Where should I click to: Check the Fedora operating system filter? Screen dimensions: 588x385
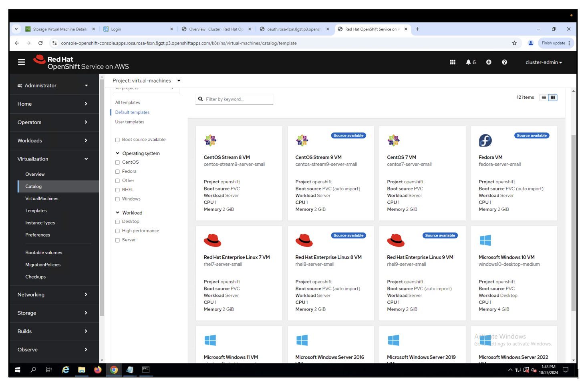[x=117, y=172]
